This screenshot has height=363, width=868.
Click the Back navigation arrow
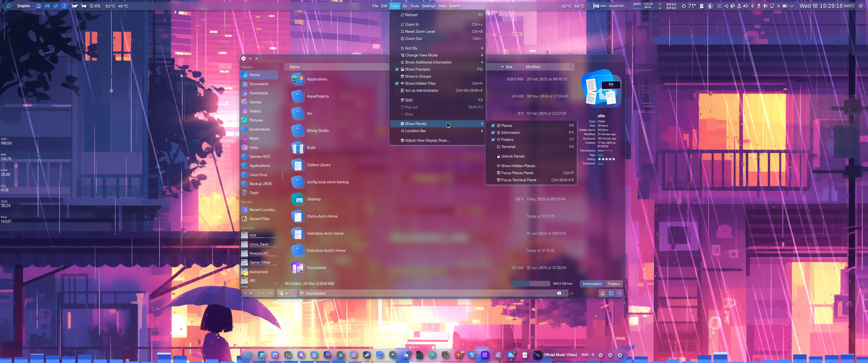tap(245, 293)
